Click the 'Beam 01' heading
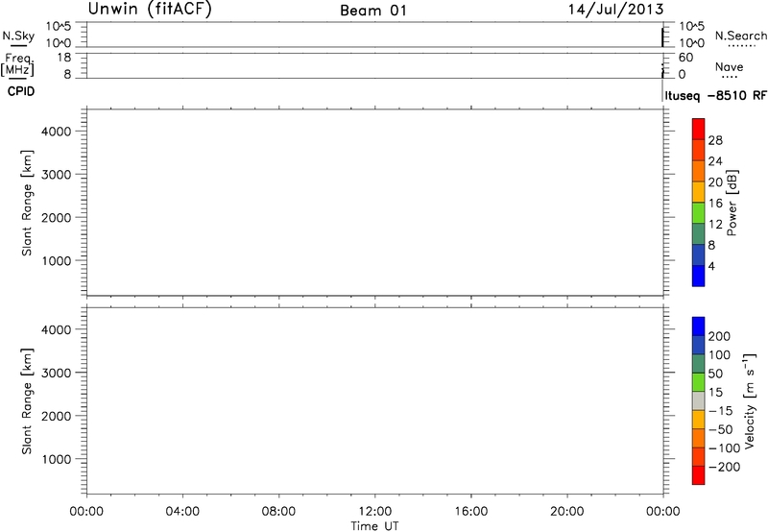This screenshot has height=532, width=768. coord(373,11)
